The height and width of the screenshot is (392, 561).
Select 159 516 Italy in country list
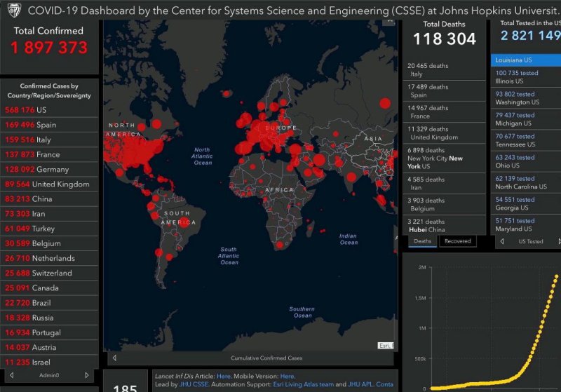(x=49, y=140)
